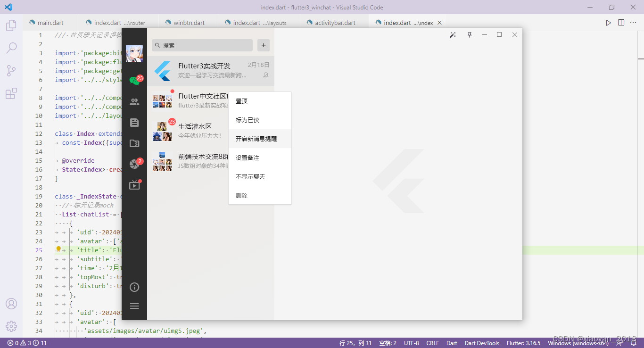Image resolution: width=644 pixels, height=348 pixels.
Task: Open the VS Code Explorer view
Action: pyautogui.click(x=11, y=25)
